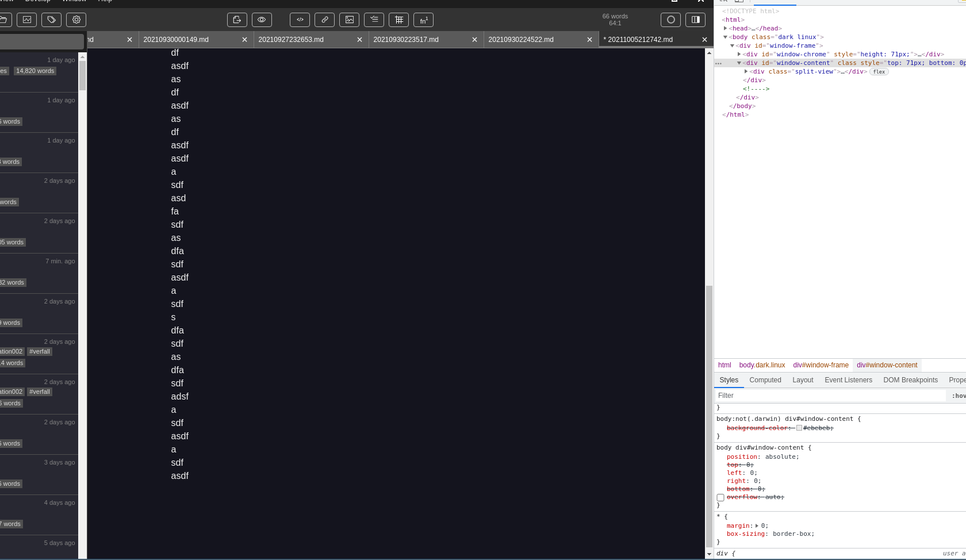
Task: Close the 20210930224522.md tab
Action: tap(589, 40)
